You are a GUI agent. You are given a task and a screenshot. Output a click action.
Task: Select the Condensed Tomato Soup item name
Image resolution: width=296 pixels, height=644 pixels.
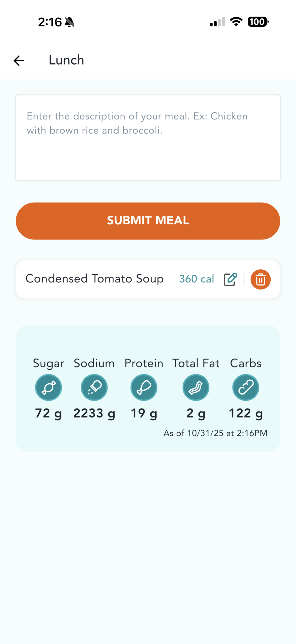point(94,279)
